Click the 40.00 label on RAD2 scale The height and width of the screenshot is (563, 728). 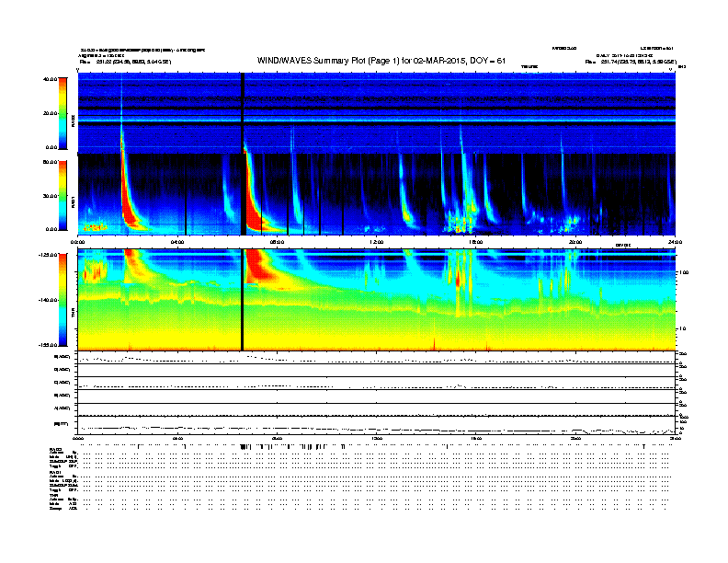click(50, 79)
